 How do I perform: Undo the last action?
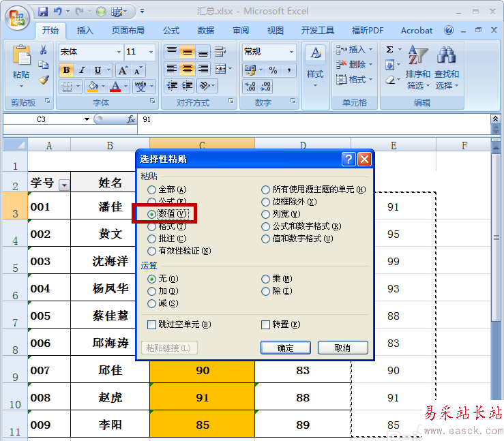point(58,12)
